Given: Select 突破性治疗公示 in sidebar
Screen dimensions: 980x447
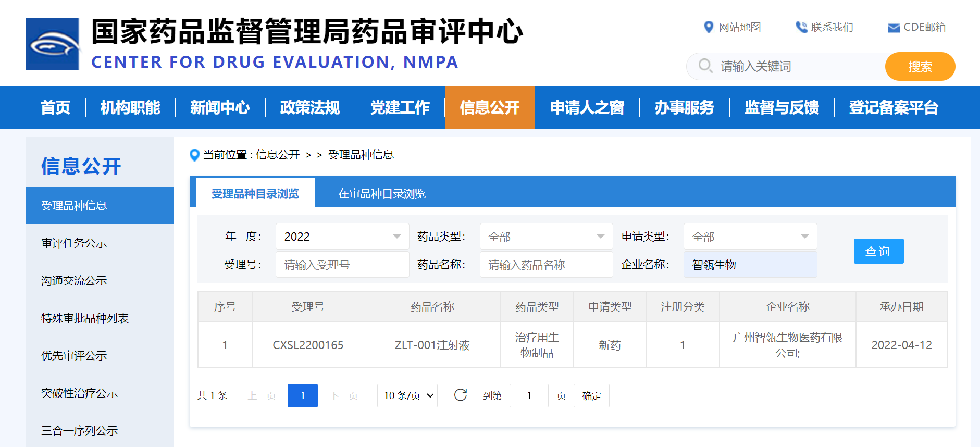Looking at the screenshot, I should point(100,393).
